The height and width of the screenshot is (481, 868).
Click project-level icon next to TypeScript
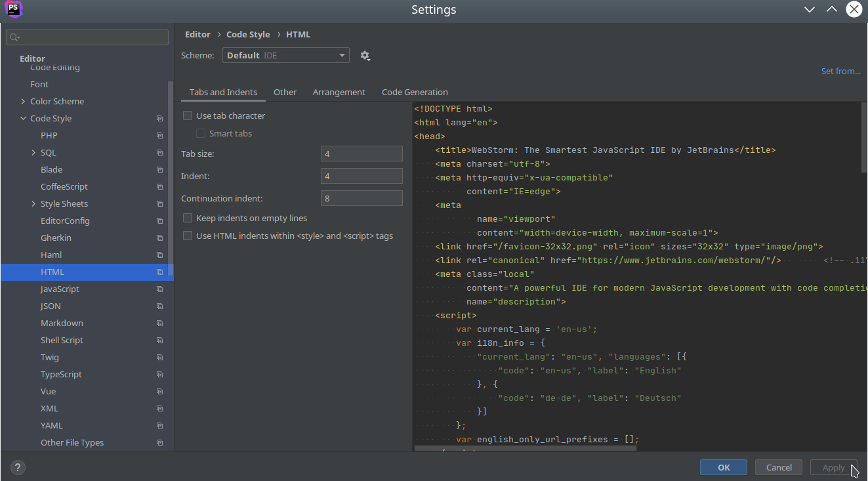click(x=159, y=375)
